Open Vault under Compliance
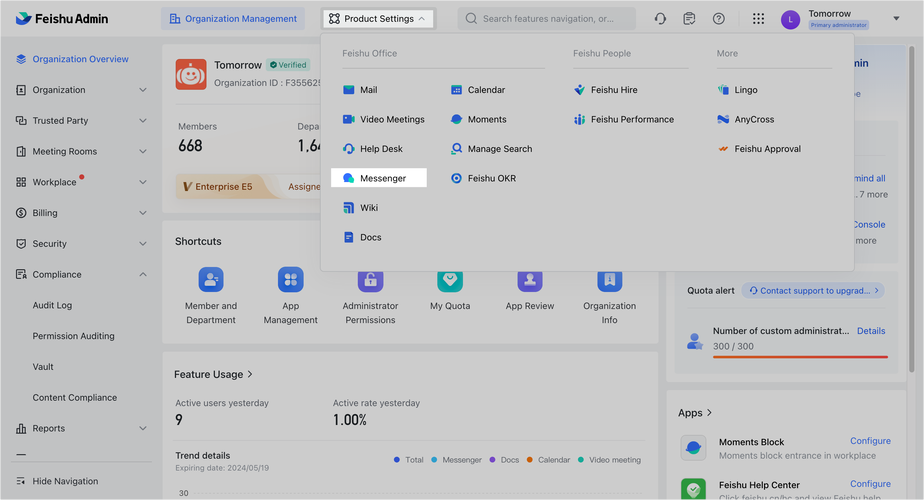The image size is (924, 500). coord(43,367)
